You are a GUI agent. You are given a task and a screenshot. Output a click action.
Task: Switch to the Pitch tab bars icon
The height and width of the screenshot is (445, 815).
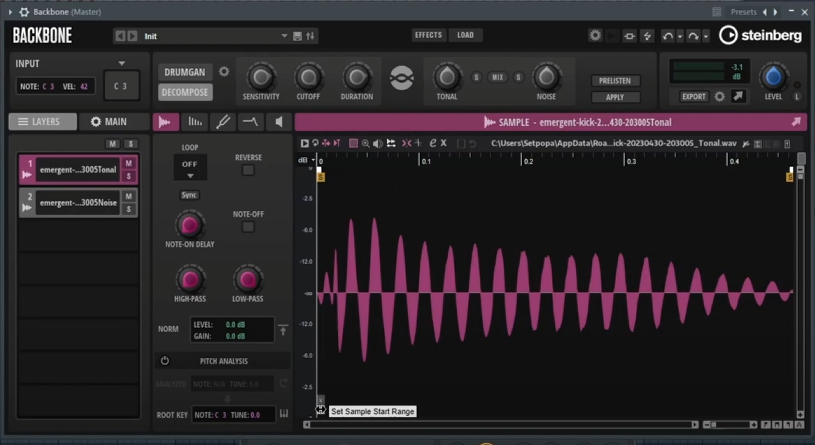coord(195,122)
